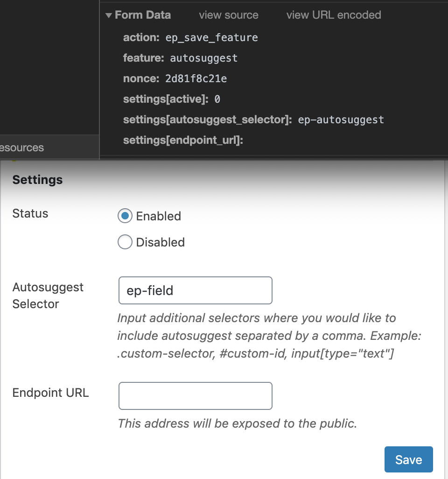
Task: Select the ep_save_feature action value
Action: coord(212,37)
